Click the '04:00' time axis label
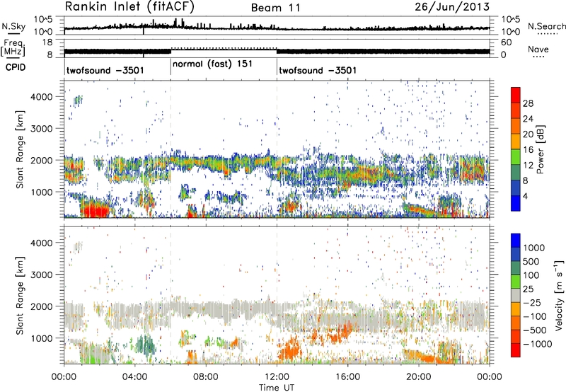The height and width of the screenshot is (392, 566). click(x=135, y=377)
